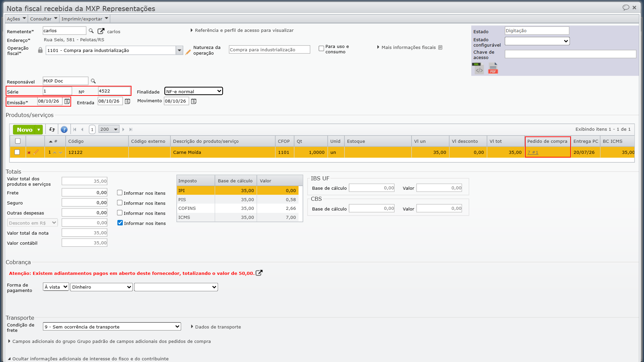The height and width of the screenshot is (362, 644).
Task: Edit natureza da operação with pencil icon
Action: coord(188,52)
